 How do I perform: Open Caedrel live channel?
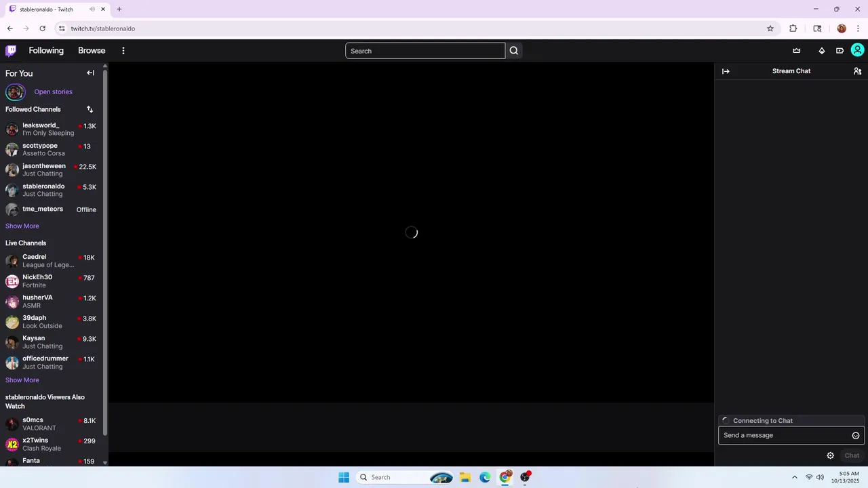[52, 260]
